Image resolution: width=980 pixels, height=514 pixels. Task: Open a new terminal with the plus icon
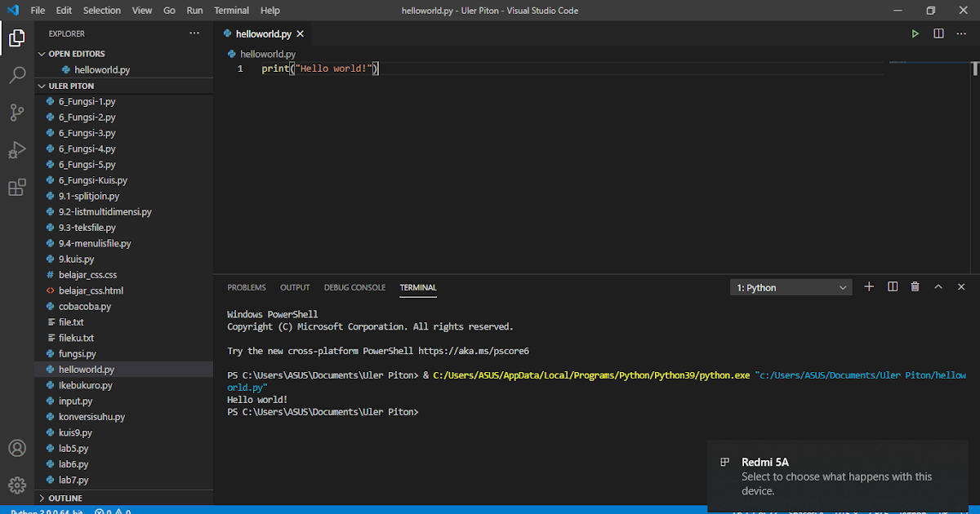pyautogui.click(x=869, y=286)
